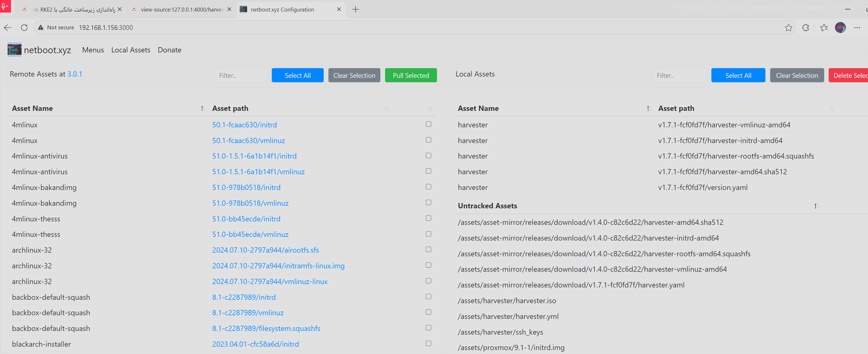Reload the page with the refresh icon
Viewport: 868px width, 354px height.
pos(24,28)
